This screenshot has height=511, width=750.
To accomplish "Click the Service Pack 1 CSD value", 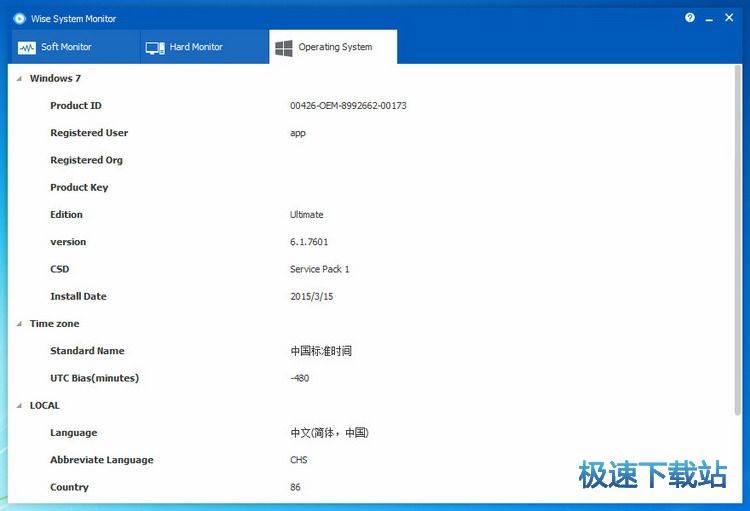I will (319, 270).
